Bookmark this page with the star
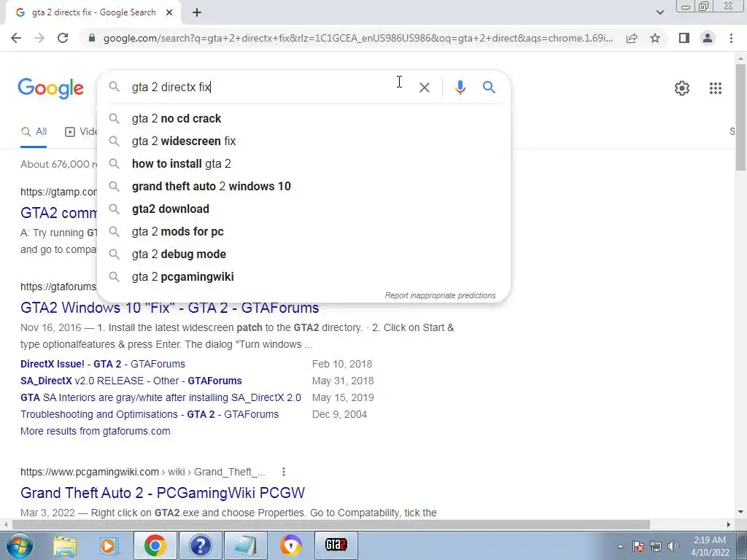The width and height of the screenshot is (747, 560). pos(655,38)
